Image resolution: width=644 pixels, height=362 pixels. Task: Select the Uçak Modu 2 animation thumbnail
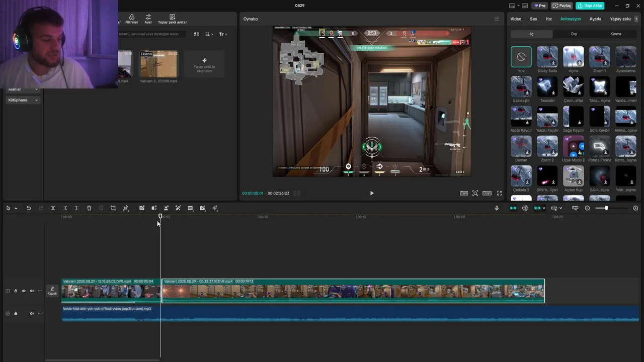574,146
